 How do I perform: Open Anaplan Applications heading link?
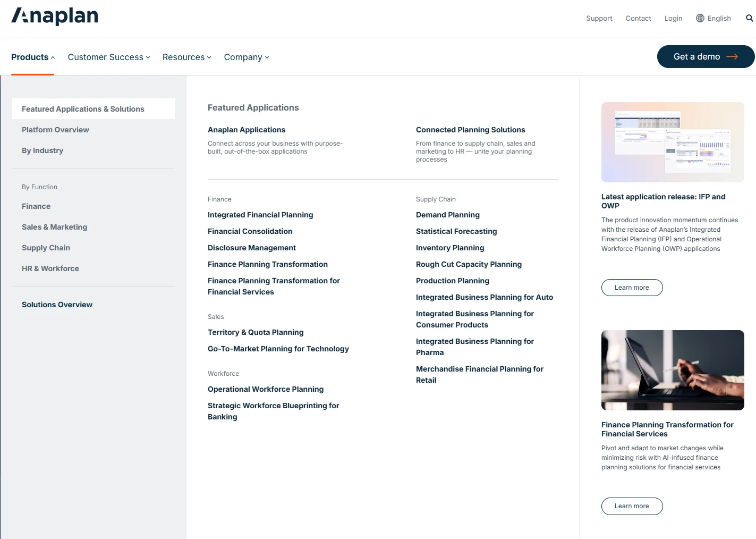pos(247,130)
